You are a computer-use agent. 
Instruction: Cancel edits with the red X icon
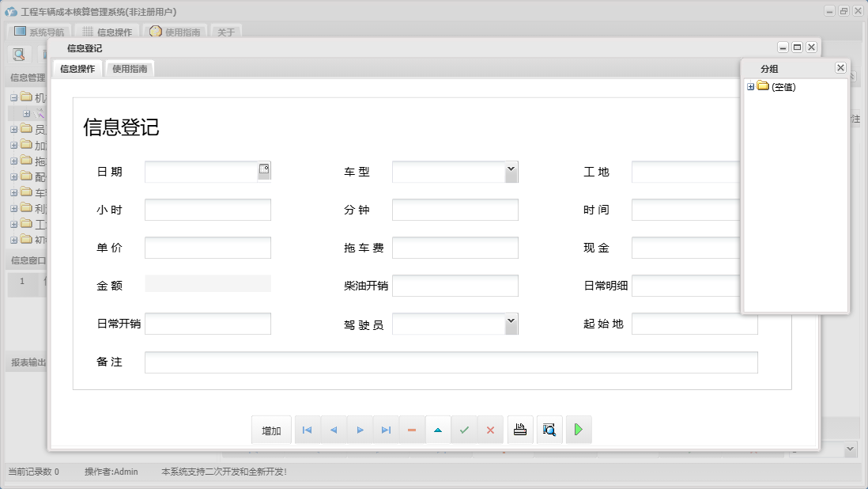pos(490,429)
